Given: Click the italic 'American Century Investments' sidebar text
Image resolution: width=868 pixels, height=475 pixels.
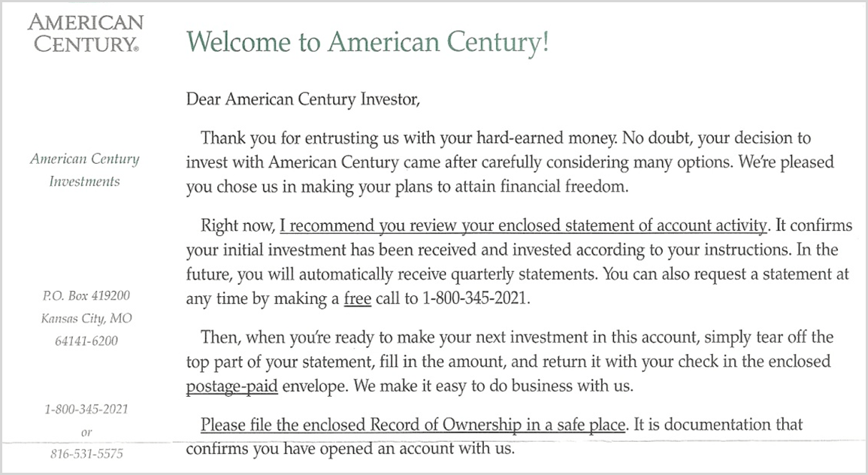Looking at the screenshot, I should click(x=85, y=170).
